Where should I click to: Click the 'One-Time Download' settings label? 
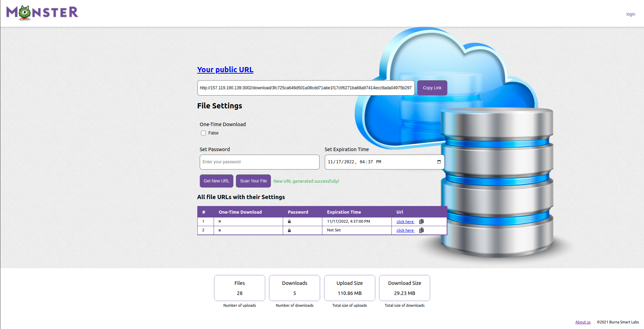223,124
